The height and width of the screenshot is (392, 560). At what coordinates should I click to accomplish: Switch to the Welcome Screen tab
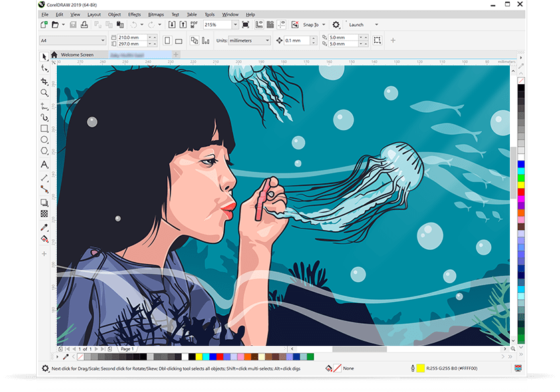coord(77,54)
